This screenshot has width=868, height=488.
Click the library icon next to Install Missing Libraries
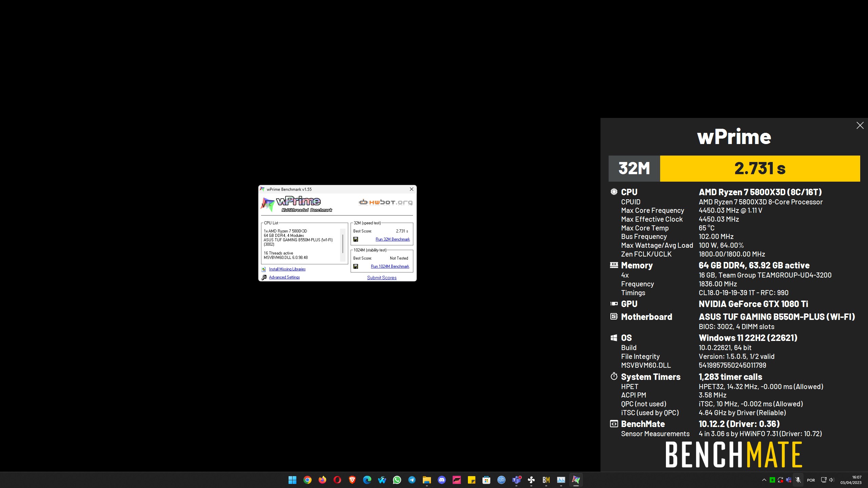(x=264, y=269)
